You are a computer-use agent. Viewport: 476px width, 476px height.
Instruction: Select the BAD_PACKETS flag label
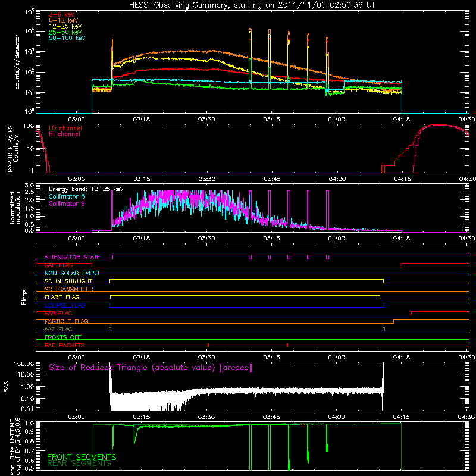tap(65, 345)
